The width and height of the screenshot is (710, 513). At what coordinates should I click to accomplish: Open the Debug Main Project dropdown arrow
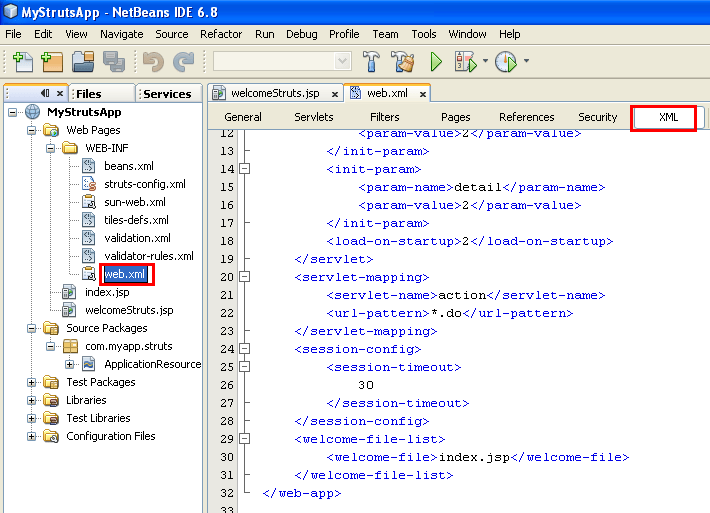coord(485,61)
